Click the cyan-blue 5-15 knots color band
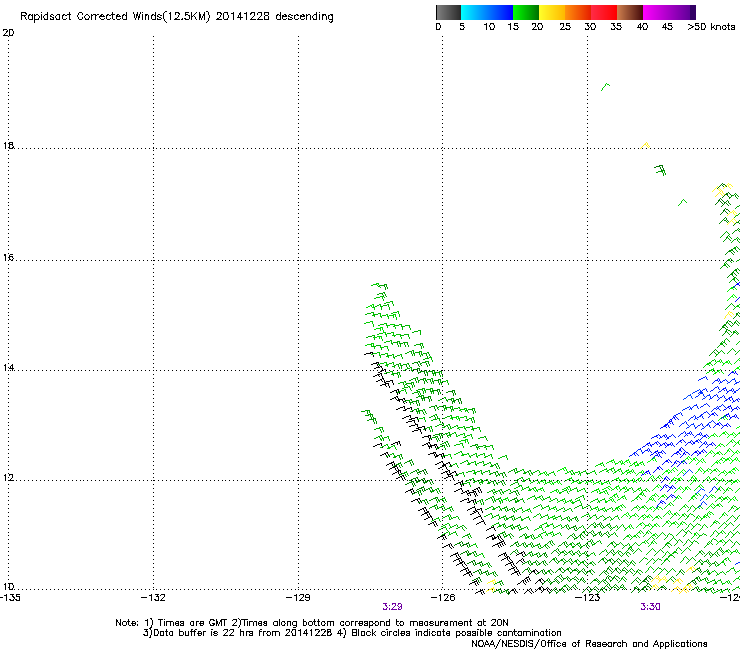Screen dimensions: 740x650 pyautogui.click(x=487, y=12)
